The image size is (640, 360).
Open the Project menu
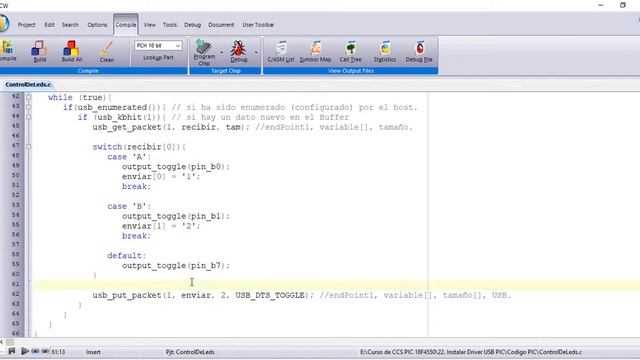coord(27,25)
